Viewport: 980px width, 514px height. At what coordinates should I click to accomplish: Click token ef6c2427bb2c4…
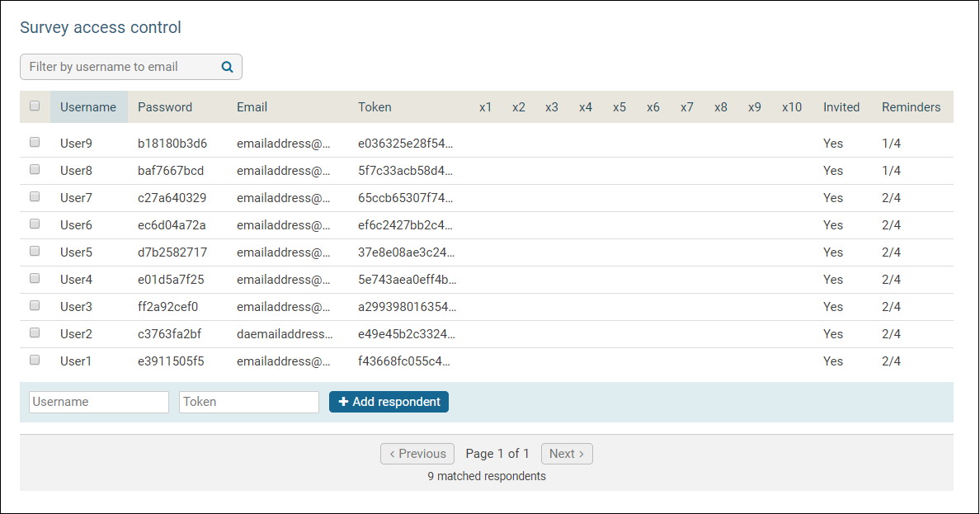coord(405,225)
